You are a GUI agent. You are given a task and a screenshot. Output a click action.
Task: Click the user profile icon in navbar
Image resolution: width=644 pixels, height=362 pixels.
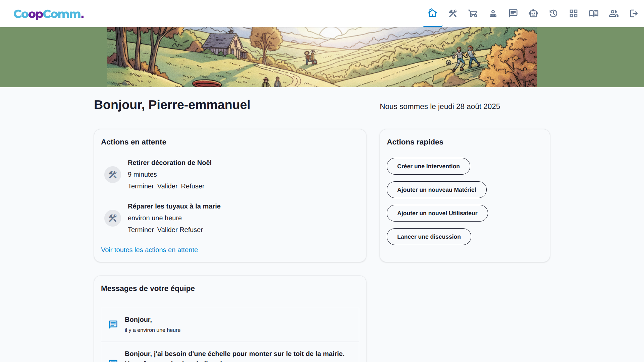(493, 13)
